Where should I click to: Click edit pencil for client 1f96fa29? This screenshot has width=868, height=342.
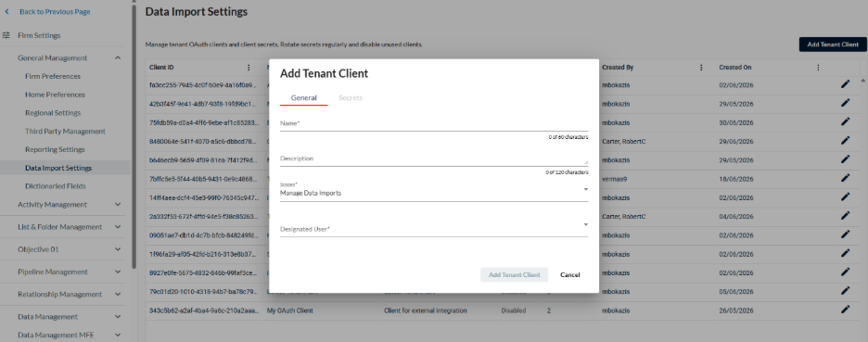point(845,253)
